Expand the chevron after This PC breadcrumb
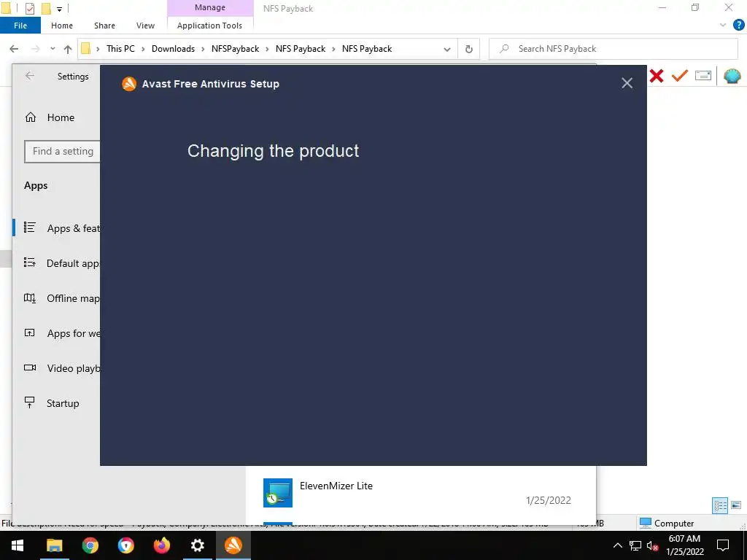747x560 pixels. (x=143, y=49)
